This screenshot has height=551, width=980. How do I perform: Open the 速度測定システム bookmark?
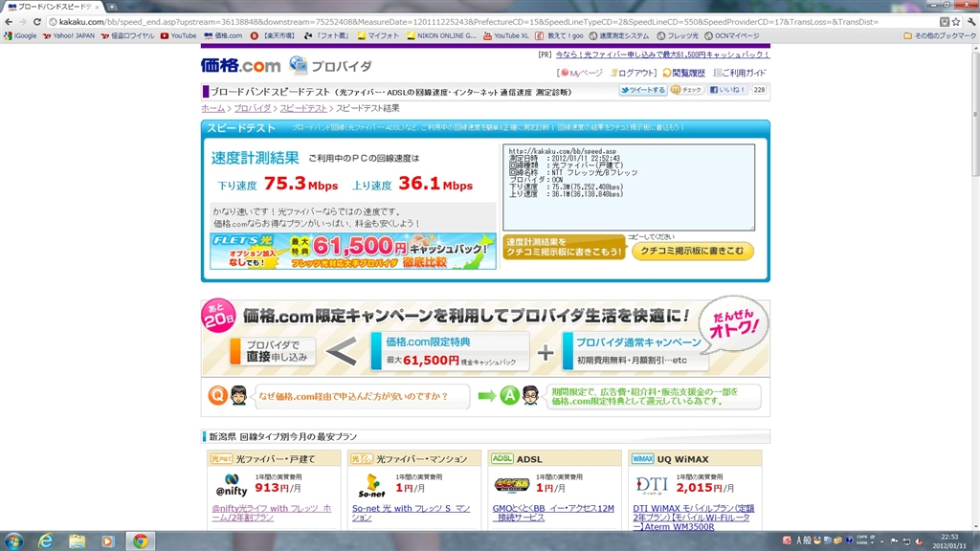619,35
